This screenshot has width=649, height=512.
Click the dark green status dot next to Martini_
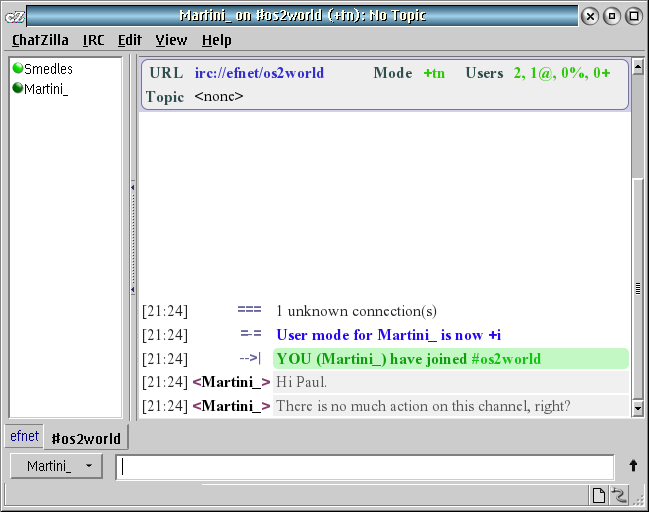coord(18,88)
